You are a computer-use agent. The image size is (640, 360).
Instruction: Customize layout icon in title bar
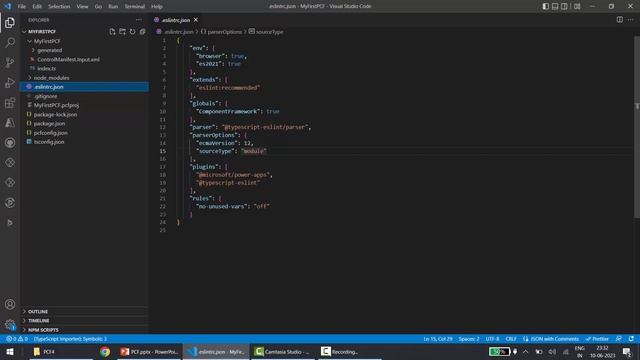pyautogui.click(x=577, y=6)
